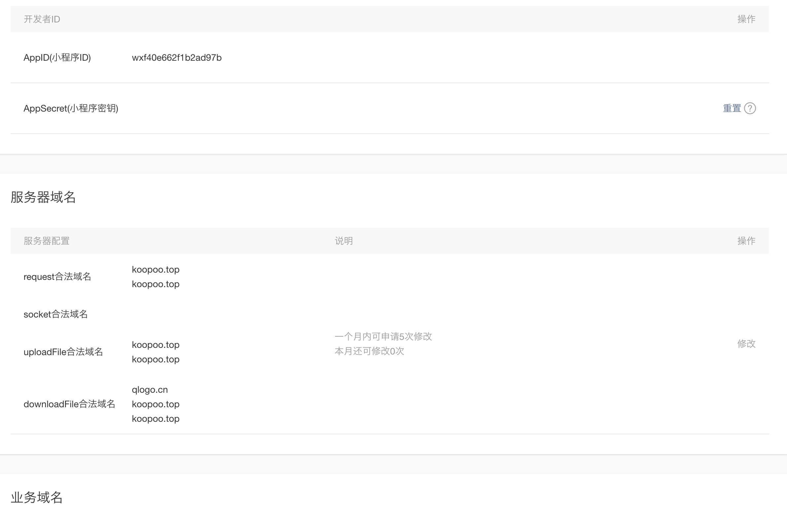Click the uploadFile合法域名 row label
This screenshot has height=532, width=787.
pos(63,352)
